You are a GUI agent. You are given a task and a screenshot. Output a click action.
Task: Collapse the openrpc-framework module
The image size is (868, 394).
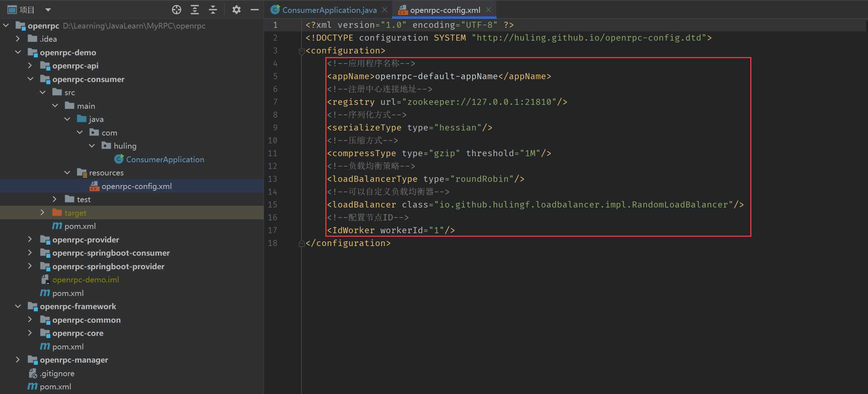(18, 306)
